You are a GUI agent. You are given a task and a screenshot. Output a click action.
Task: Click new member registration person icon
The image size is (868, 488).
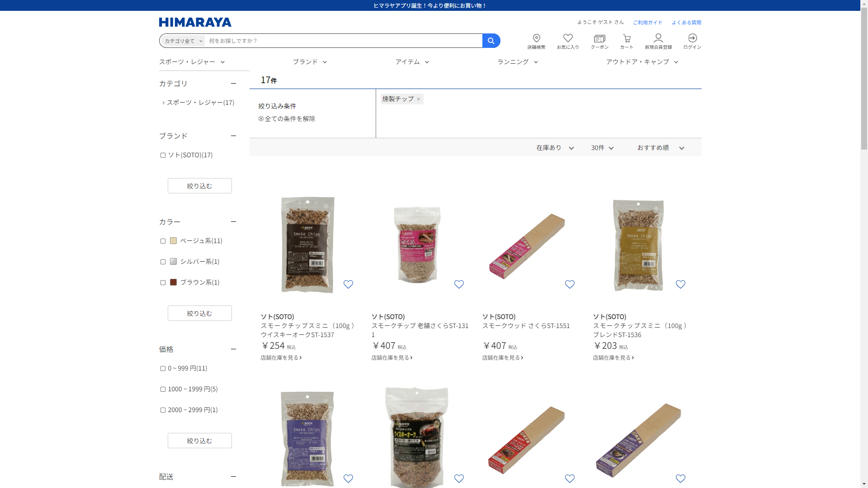pos(658,38)
